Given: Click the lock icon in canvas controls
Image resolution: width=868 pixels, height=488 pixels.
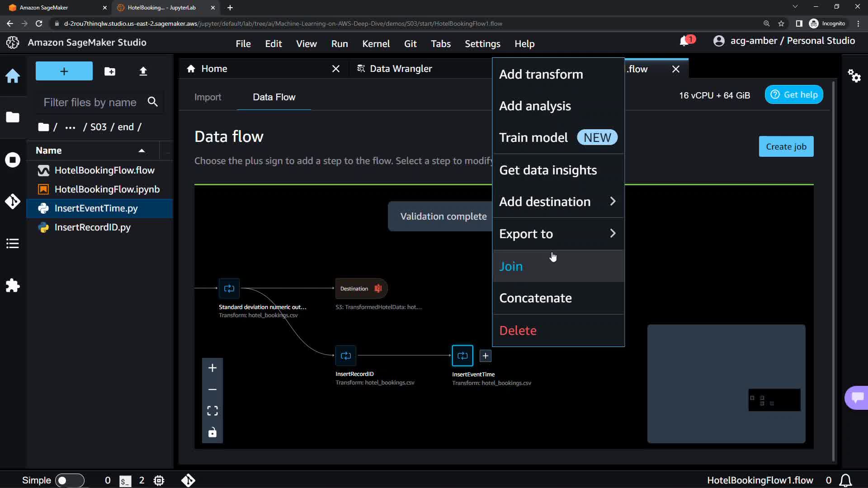Looking at the screenshot, I should coord(212,432).
